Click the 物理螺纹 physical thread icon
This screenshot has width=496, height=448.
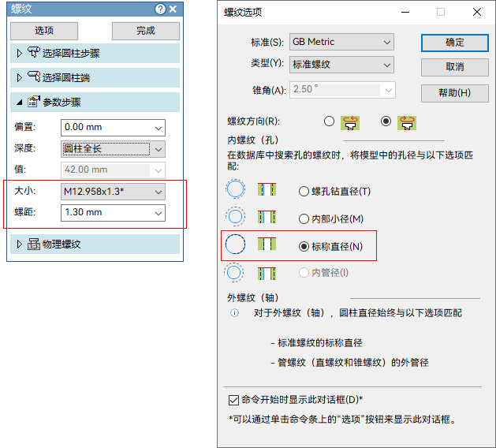coord(34,244)
